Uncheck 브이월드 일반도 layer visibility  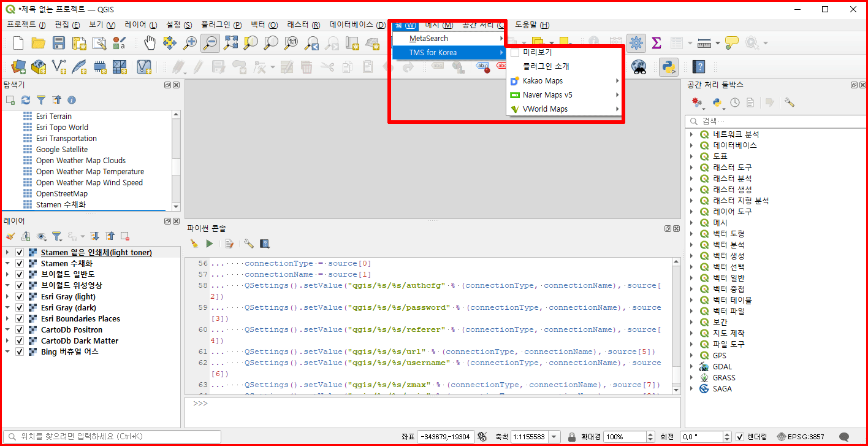click(20, 275)
